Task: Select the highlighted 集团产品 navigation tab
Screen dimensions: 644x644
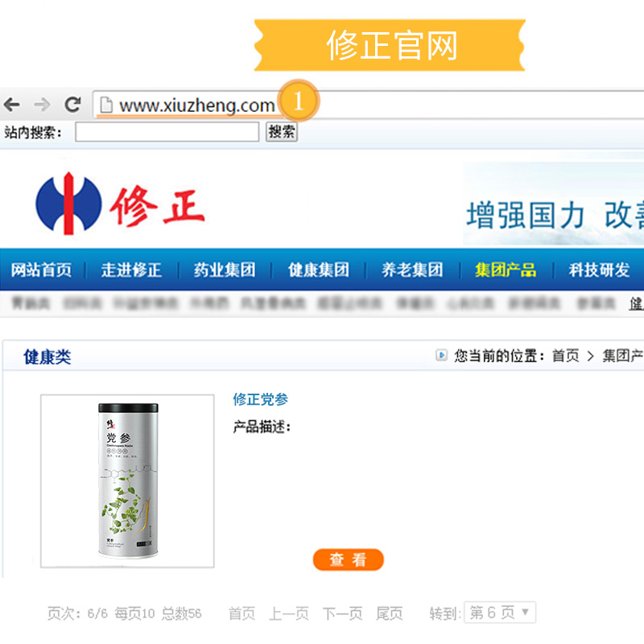Action: coord(506,270)
